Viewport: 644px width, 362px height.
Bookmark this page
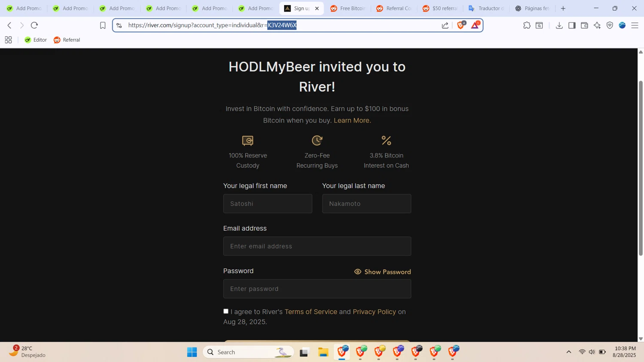click(x=103, y=25)
